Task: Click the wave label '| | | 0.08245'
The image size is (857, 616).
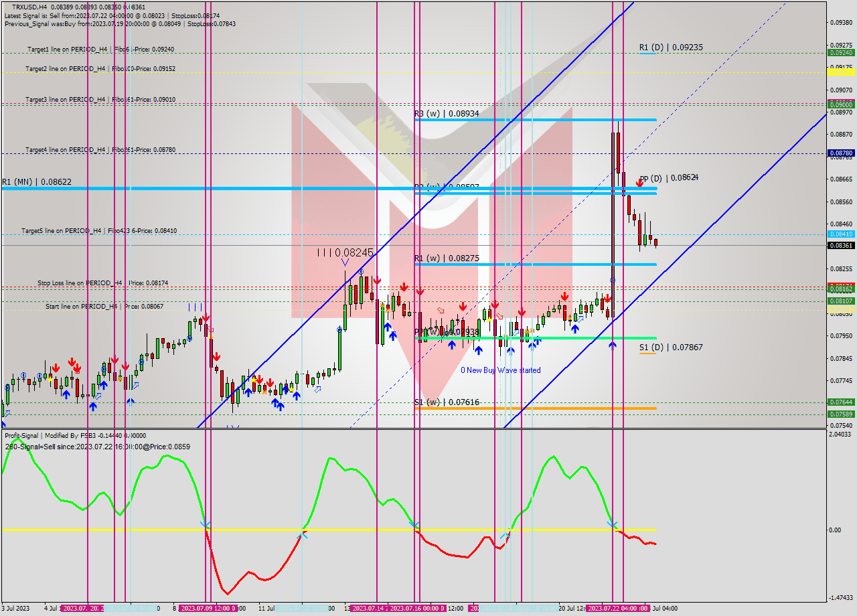Action: click(345, 252)
